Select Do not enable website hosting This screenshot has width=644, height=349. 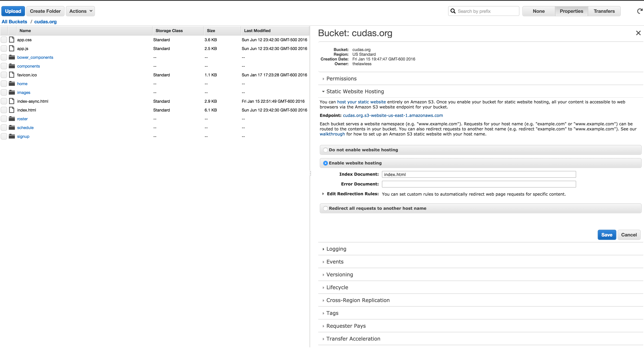[x=325, y=150]
